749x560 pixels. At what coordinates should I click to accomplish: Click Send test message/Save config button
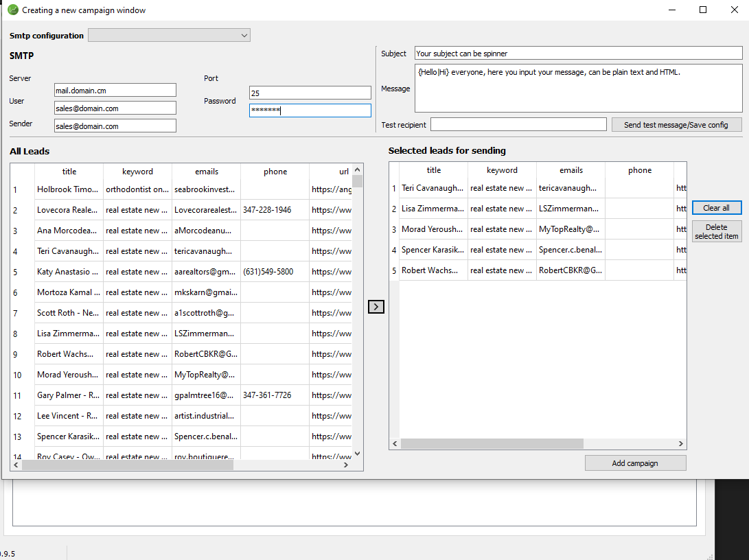(676, 125)
